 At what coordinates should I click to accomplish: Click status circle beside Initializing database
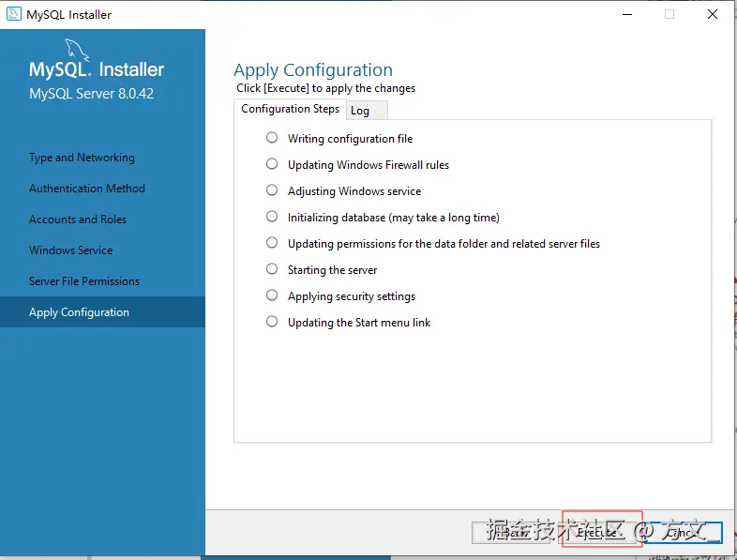[x=272, y=217]
